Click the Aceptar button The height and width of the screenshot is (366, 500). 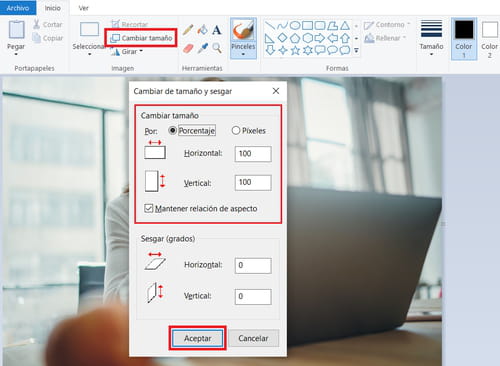[198, 338]
